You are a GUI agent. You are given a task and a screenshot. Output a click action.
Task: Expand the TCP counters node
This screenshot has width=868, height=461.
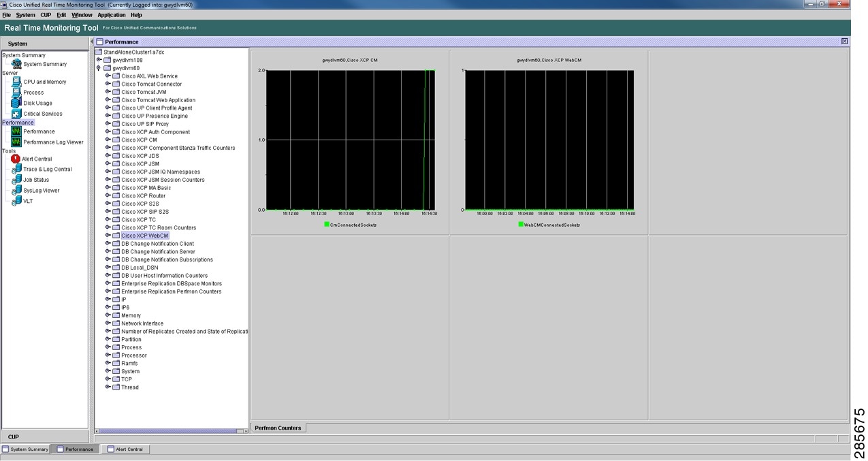tap(108, 379)
